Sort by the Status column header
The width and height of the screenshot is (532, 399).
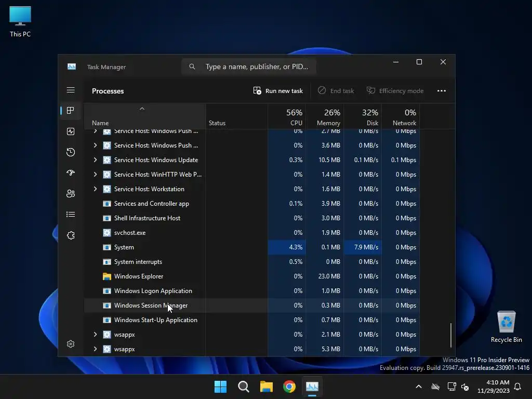coord(236,116)
